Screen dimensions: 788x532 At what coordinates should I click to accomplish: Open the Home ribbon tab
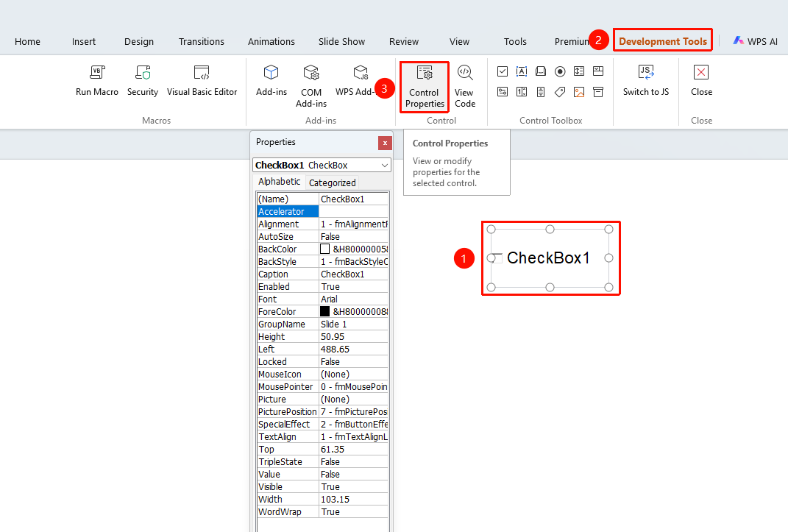pyautogui.click(x=28, y=42)
